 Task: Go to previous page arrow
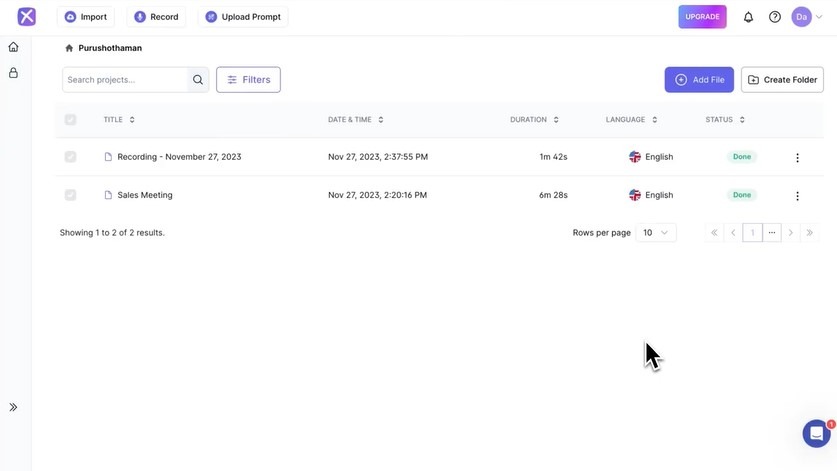coord(733,233)
